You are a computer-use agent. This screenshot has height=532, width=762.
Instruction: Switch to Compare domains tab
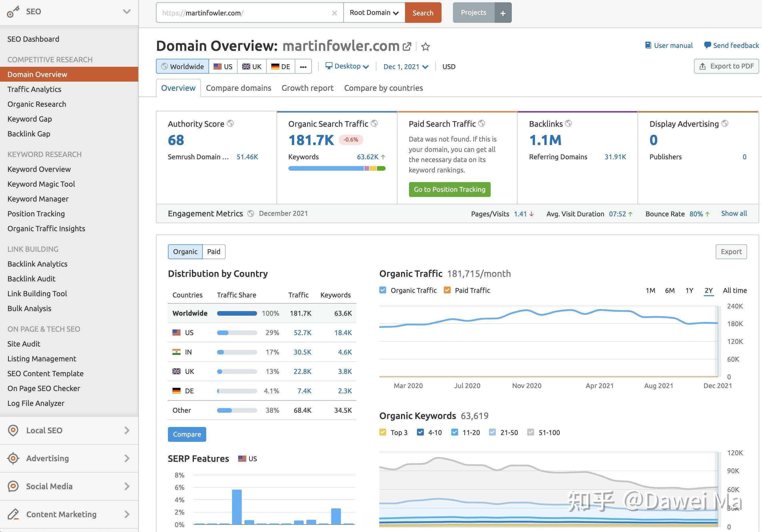click(x=238, y=88)
